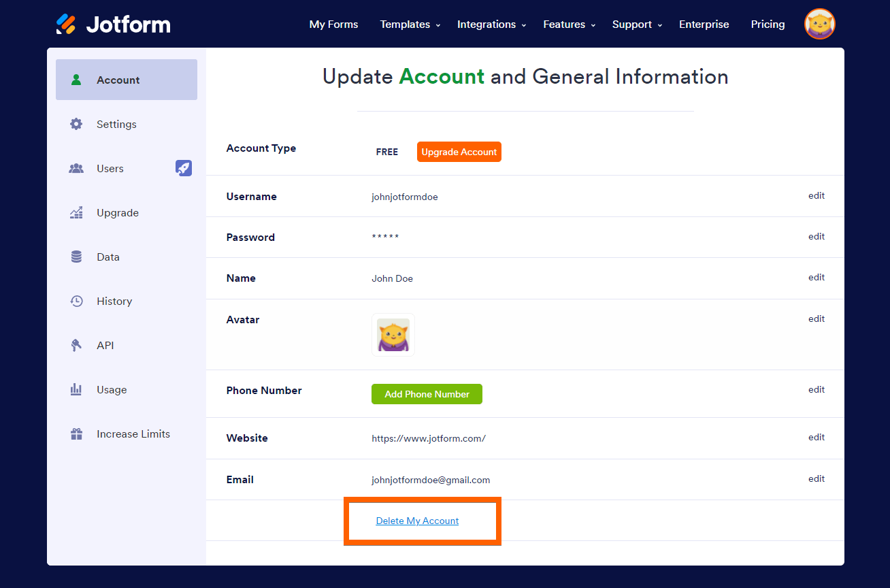The height and width of the screenshot is (588, 890).
Task: Expand the Integrations dropdown arrow
Action: click(524, 25)
